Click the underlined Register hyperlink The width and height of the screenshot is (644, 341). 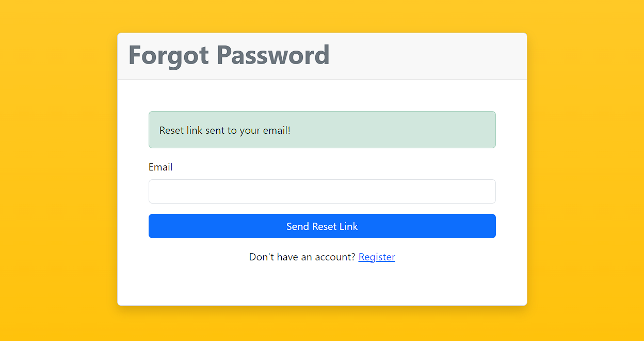coord(377,257)
